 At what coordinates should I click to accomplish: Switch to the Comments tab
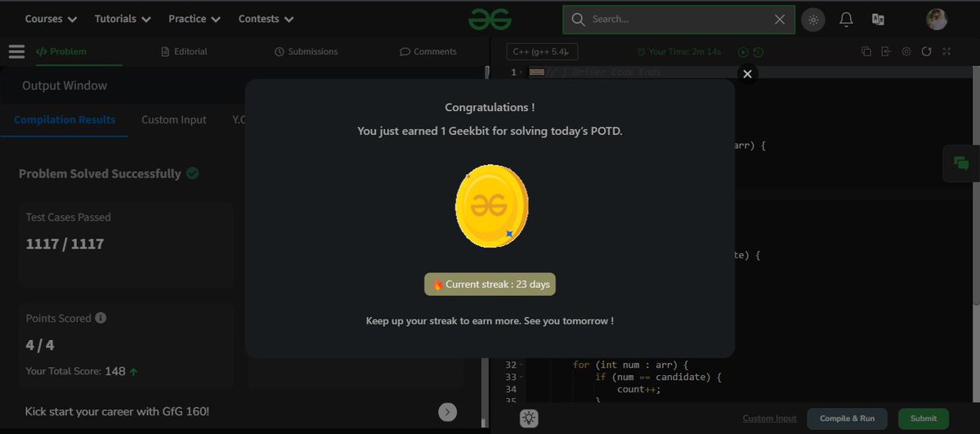tap(428, 51)
